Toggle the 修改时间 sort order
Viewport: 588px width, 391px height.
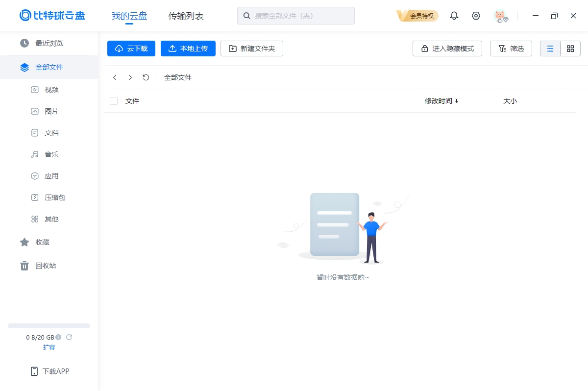coord(441,101)
